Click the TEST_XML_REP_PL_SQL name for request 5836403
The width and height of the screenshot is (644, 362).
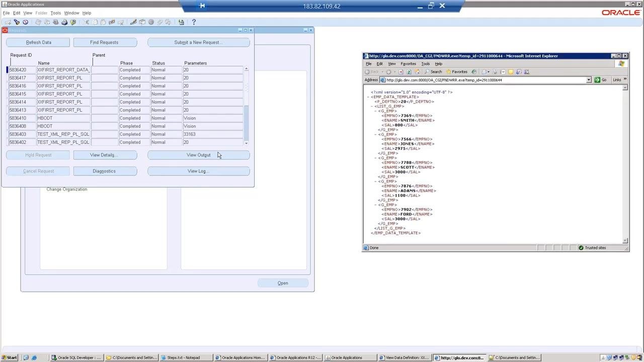pyautogui.click(x=63, y=134)
